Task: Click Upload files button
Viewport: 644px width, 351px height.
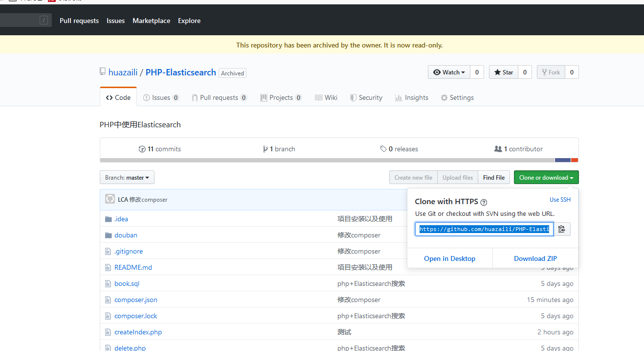Action: click(458, 177)
